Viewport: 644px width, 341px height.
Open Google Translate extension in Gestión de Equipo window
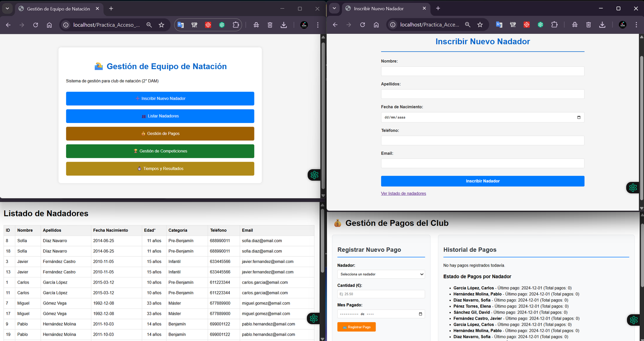181,25
